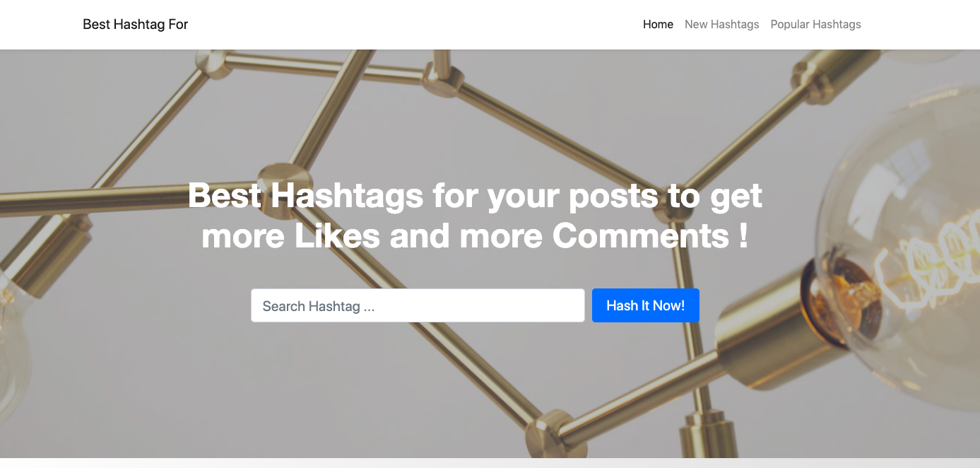The image size is (980, 468).
Task: Submit a hashtag search with Hash It Now!
Action: pyautogui.click(x=645, y=305)
